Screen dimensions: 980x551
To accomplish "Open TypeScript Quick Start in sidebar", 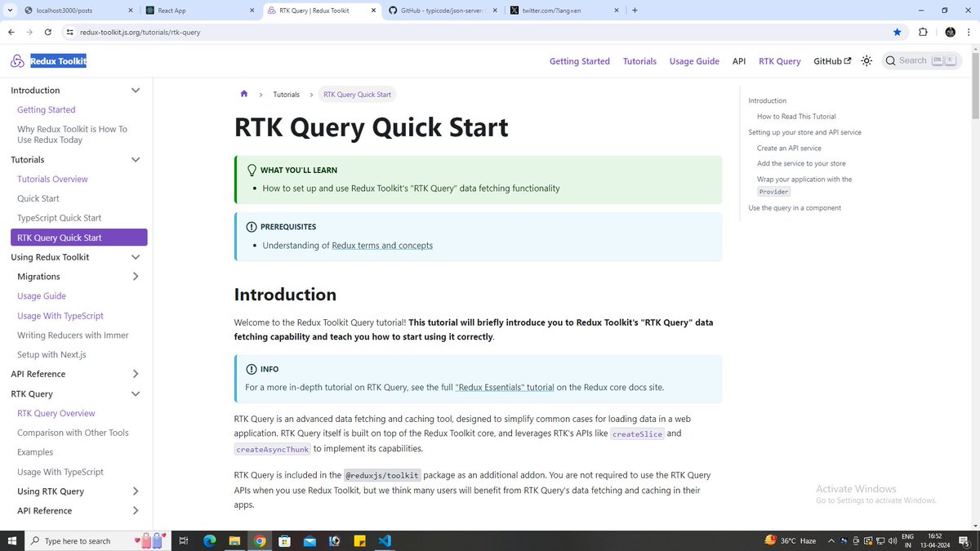I will [x=60, y=218].
